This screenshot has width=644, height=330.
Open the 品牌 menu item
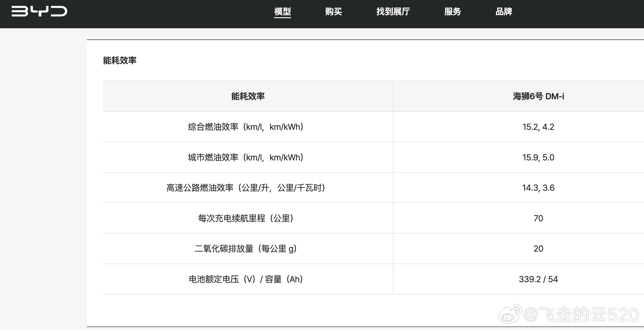point(504,11)
